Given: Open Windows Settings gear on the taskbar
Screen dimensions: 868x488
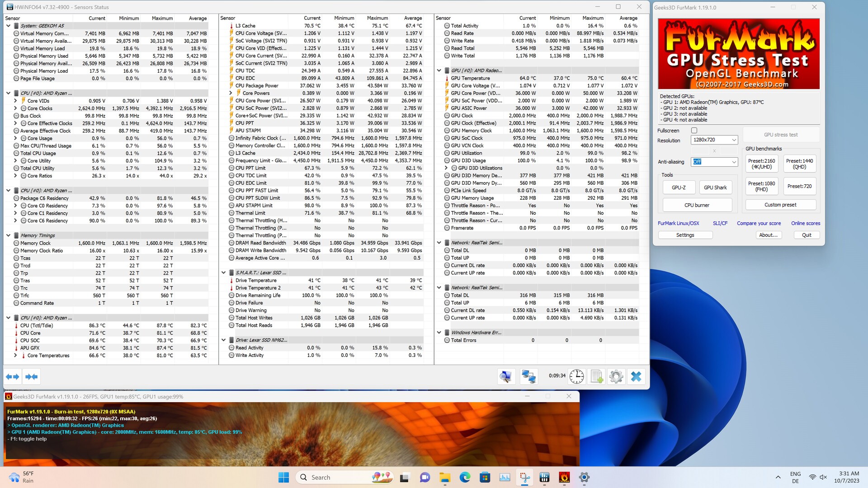Looking at the screenshot, I should coord(584,477).
